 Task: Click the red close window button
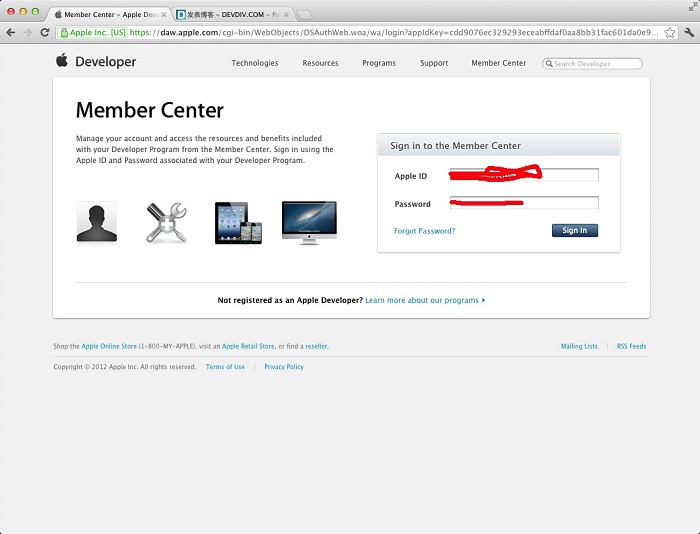(11, 12)
